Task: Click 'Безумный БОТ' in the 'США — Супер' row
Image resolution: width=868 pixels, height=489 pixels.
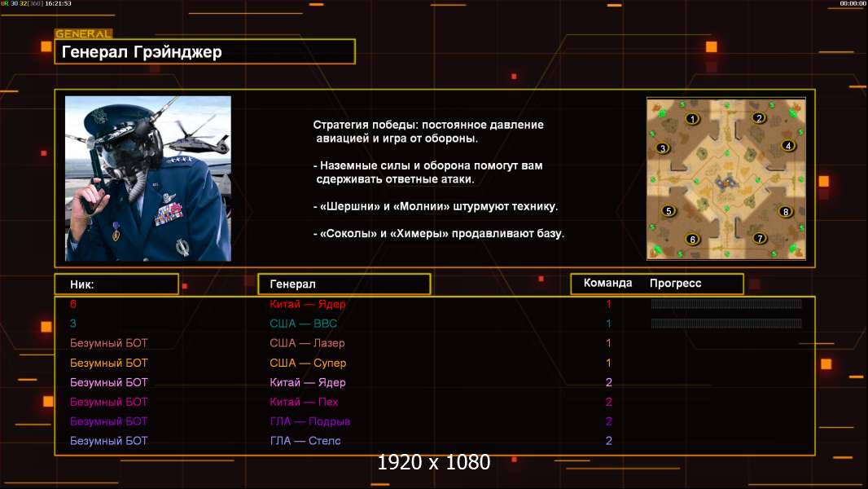Action: 108,363
